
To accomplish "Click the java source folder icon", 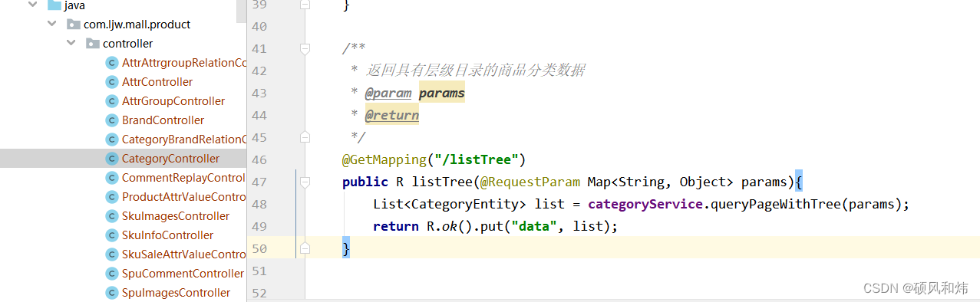I will click(x=54, y=5).
